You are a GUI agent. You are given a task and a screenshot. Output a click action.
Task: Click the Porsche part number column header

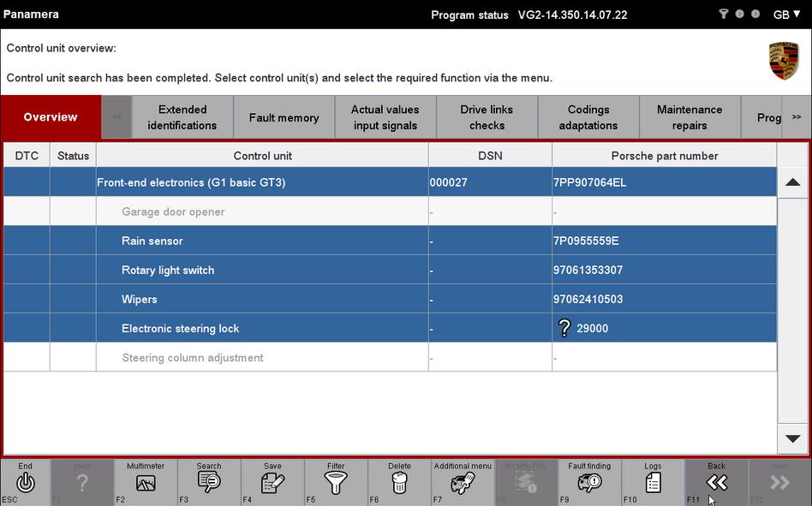point(665,155)
